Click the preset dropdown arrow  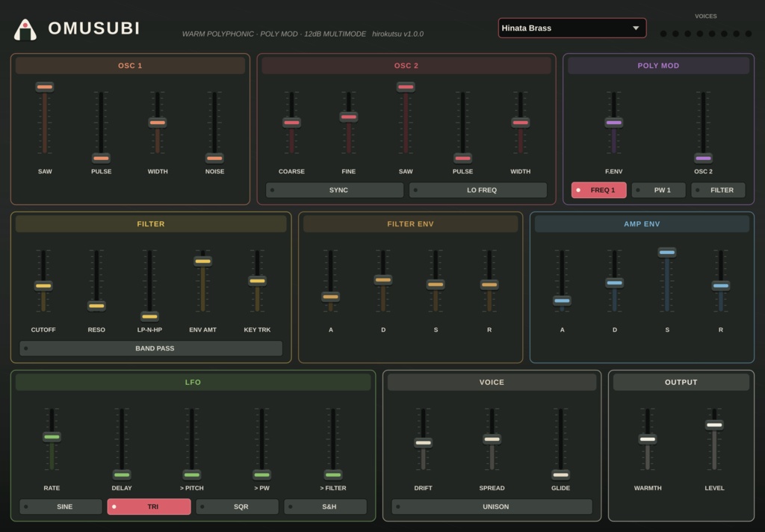[x=636, y=28]
